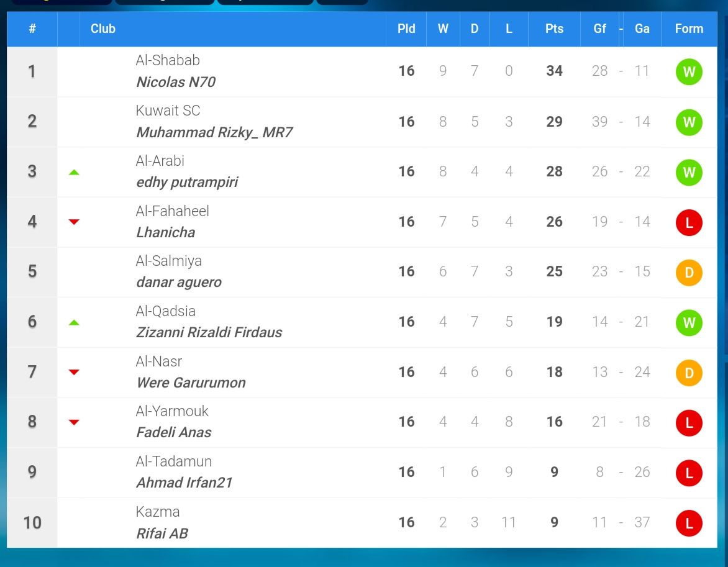The image size is (728, 567).
Task: Click Al-Salmiya's orange D form badge
Action: pos(689,273)
